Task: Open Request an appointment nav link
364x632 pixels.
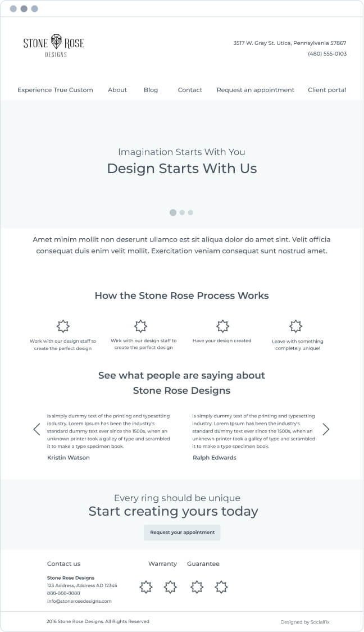Action: [x=256, y=90]
